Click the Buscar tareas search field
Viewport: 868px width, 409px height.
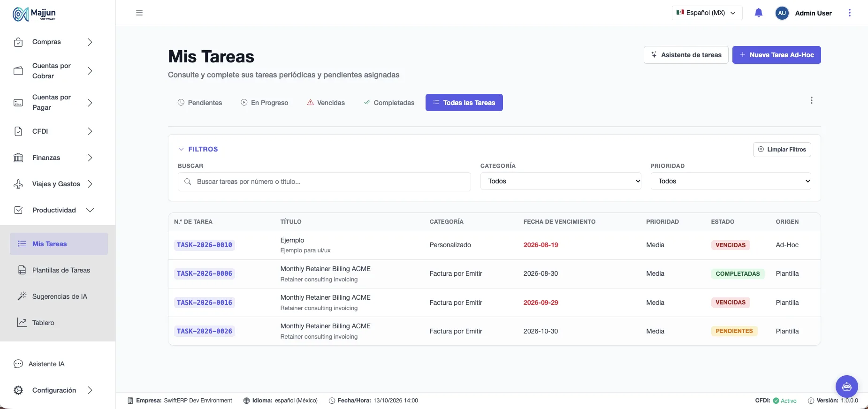pos(324,182)
